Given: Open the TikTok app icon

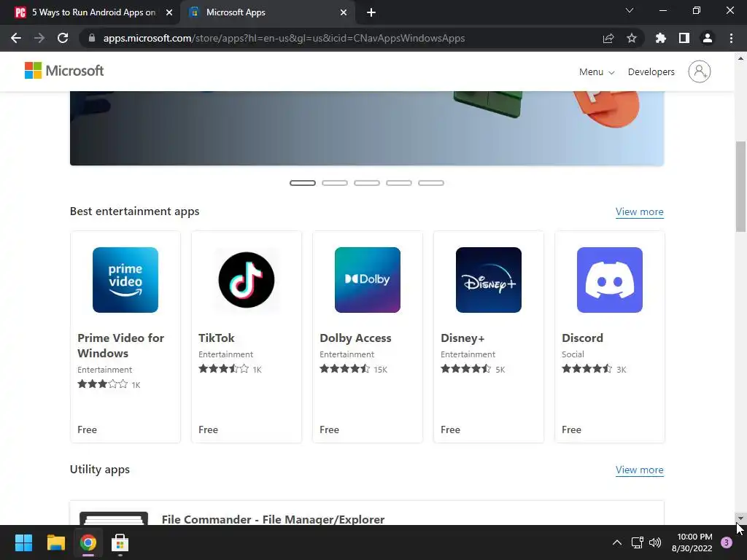Looking at the screenshot, I should [247, 279].
